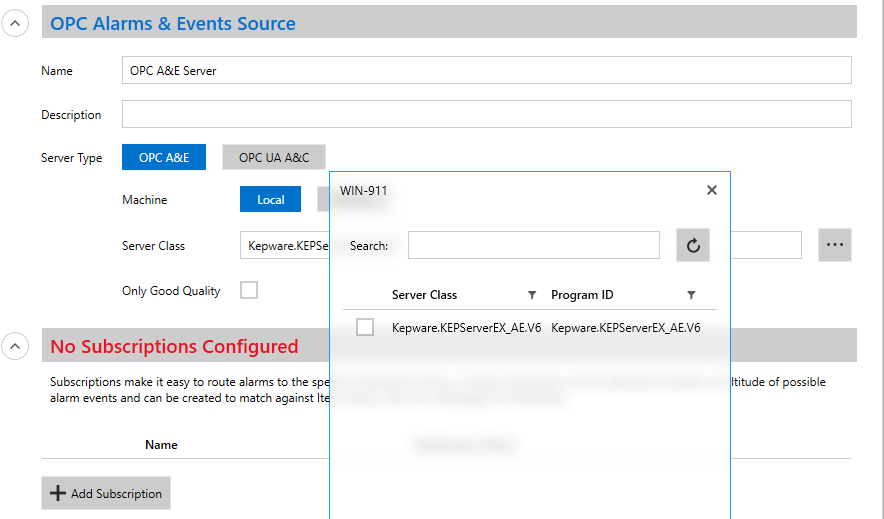Enable the Only Good Quality checkbox

click(x=249, y=290)
